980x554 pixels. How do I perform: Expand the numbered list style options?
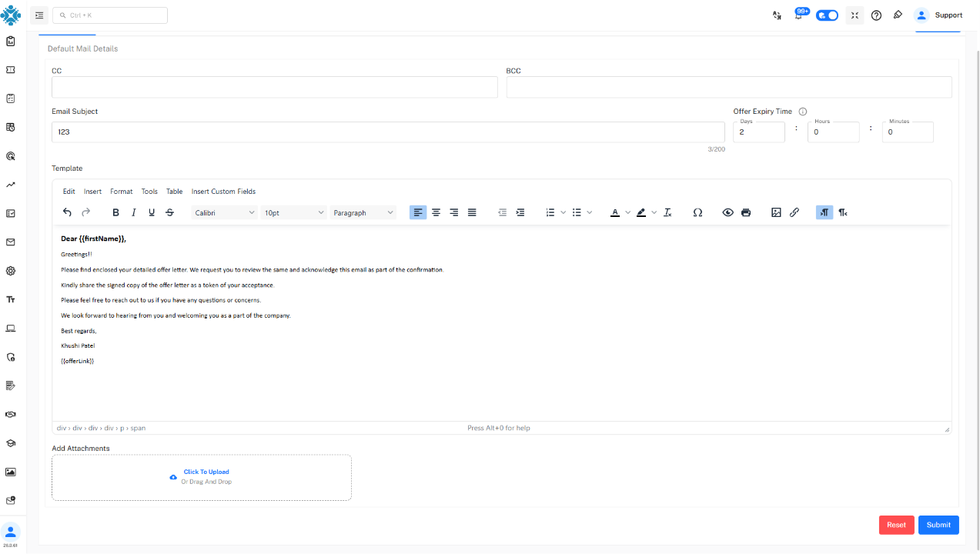click(x=564, y=212)
